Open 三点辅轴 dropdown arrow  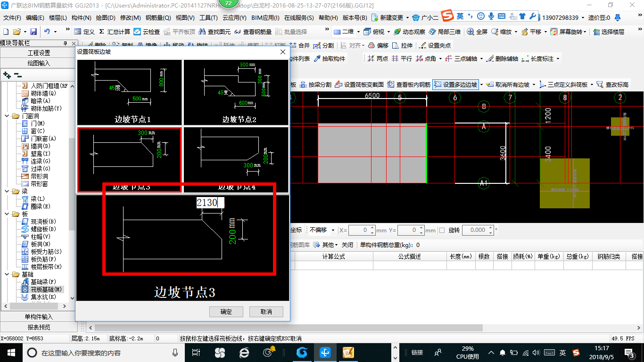pyautogui.click(x=480, y=59)
